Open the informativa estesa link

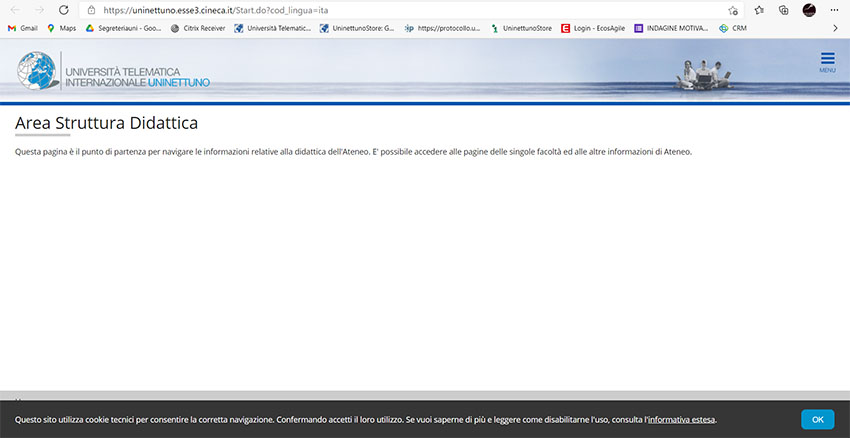(x=681, y=420)
